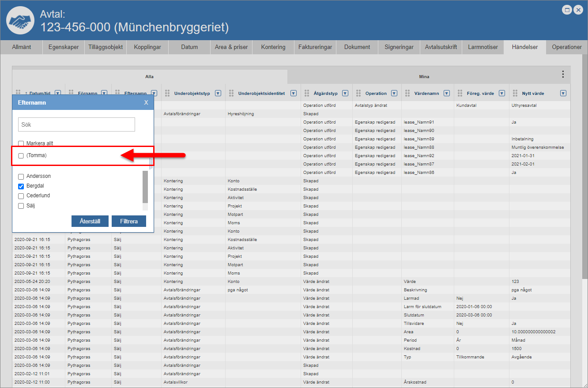Uncheck the Bergdal checkbox
Image resolution: width=588 pixels, height=388 pixels.
[x=21, y=186]
